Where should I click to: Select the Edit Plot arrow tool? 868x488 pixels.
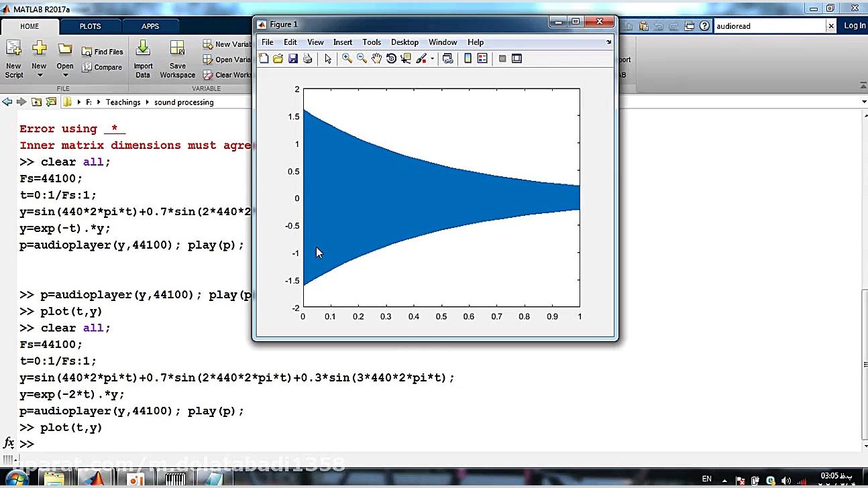coord(328,59)
